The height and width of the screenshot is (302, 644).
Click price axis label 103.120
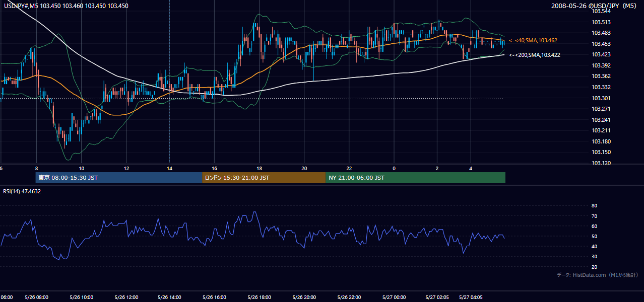point(601,163)
